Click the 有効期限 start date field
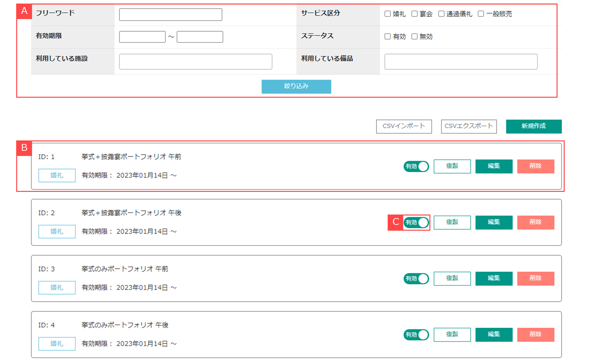This screenshot has width=598, height=364. tap(142, 37)
